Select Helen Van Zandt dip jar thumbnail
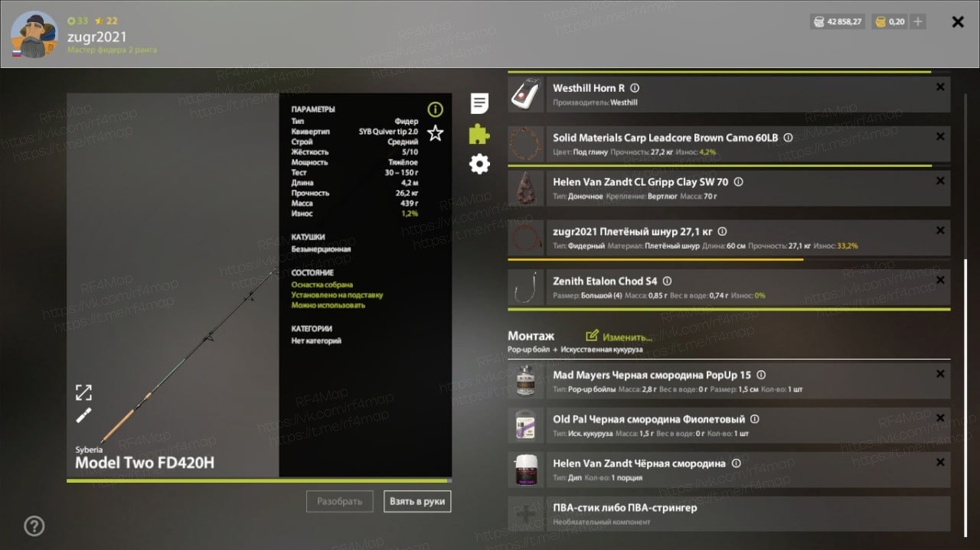The image size is (980, 550). point(526,470)
